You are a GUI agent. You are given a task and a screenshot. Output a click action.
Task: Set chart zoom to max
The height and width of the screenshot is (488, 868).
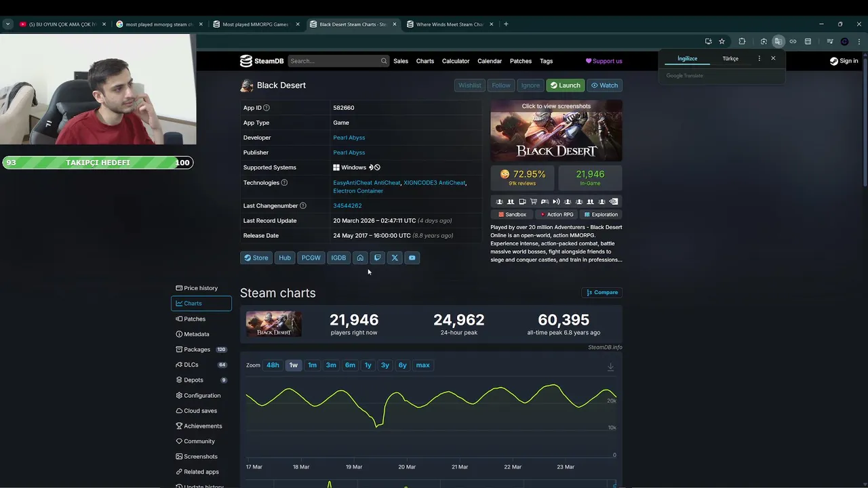coord(423,365)
